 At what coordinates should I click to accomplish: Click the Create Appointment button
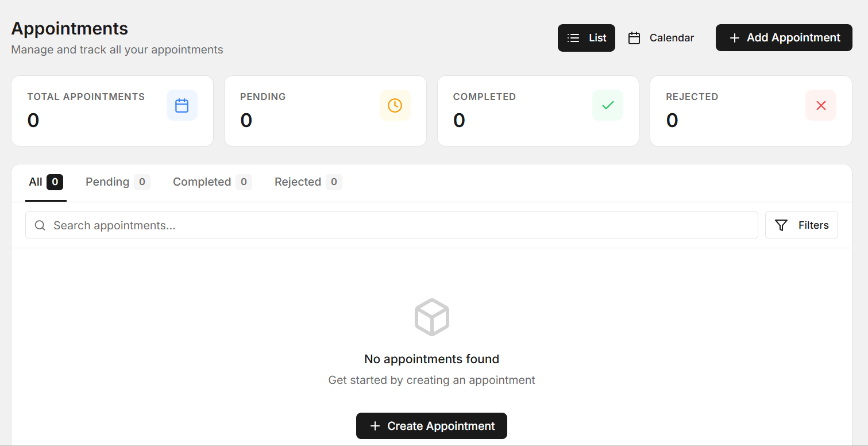pyautogui.click(x=431, y=426)
